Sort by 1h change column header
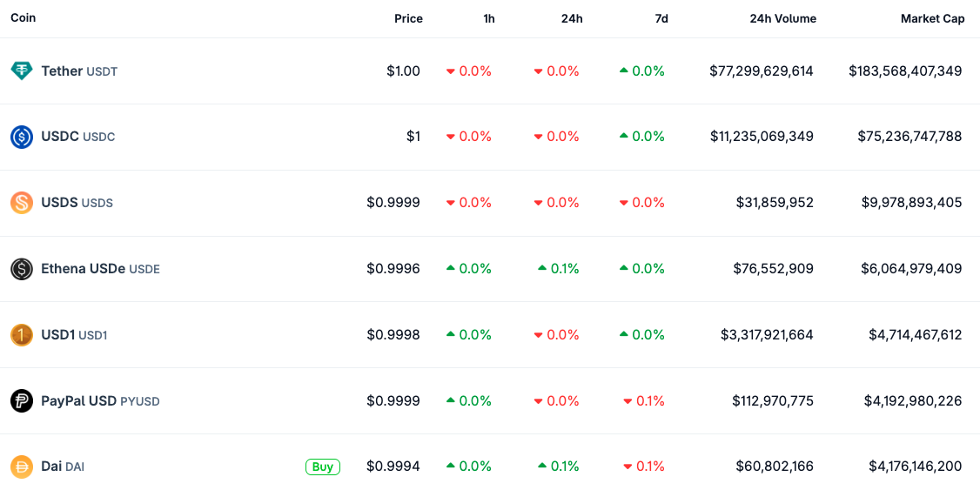Viewport: 980px width, 497px height. [x=489, y=18]
